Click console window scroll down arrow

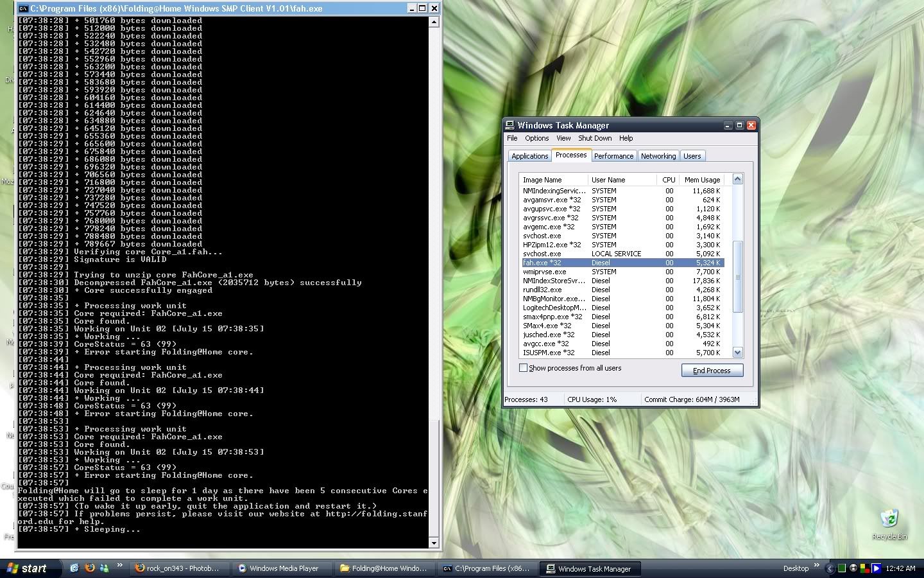click(434, 543)
